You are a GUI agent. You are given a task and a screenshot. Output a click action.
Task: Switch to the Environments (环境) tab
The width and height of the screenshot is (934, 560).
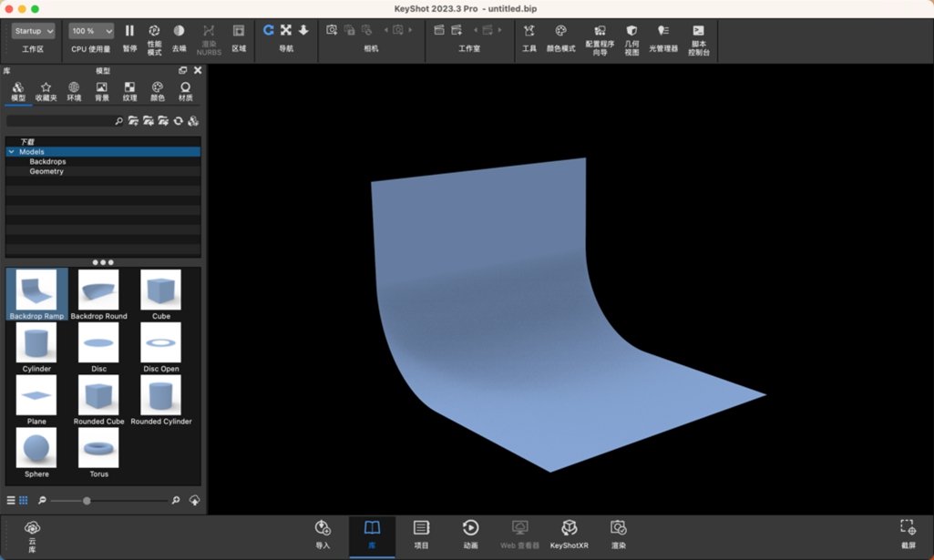74,92
